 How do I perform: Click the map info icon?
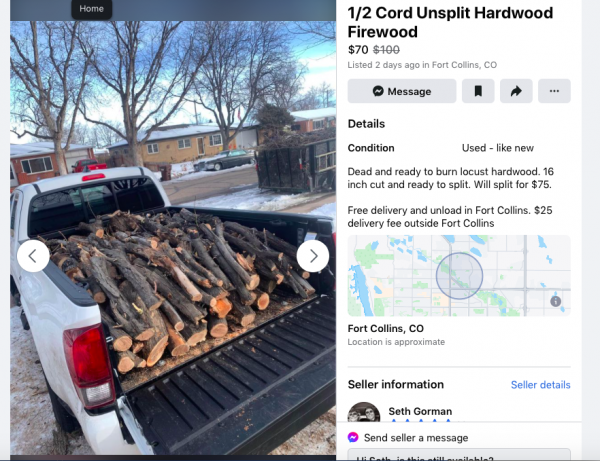(556, 301)
